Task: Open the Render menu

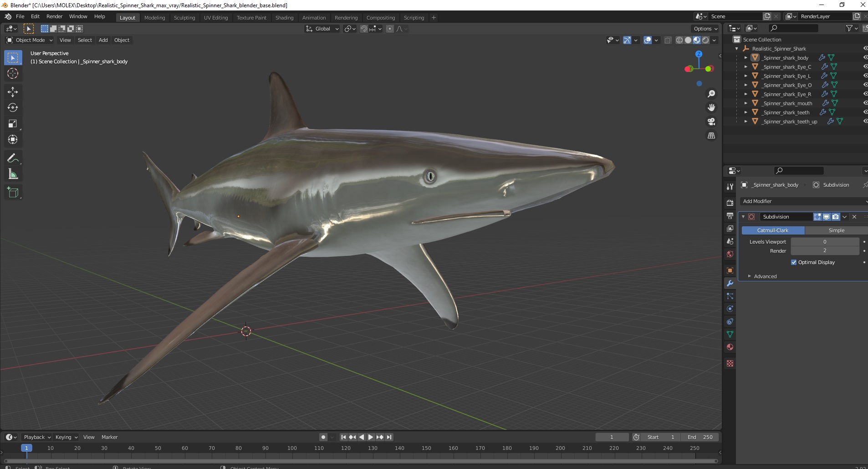Action: (x=54, y=16)
